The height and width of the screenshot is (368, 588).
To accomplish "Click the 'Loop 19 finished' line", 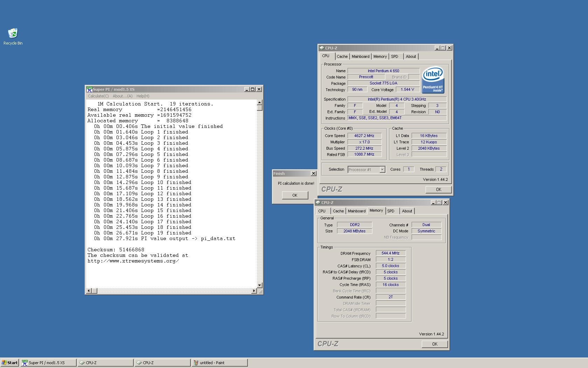I will [143, 233].
